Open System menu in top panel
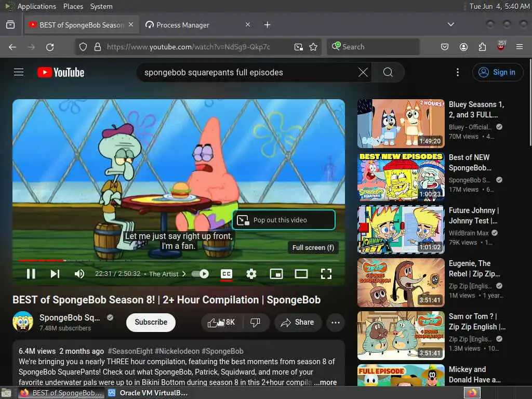532x399 pixels. coord(101,6)
